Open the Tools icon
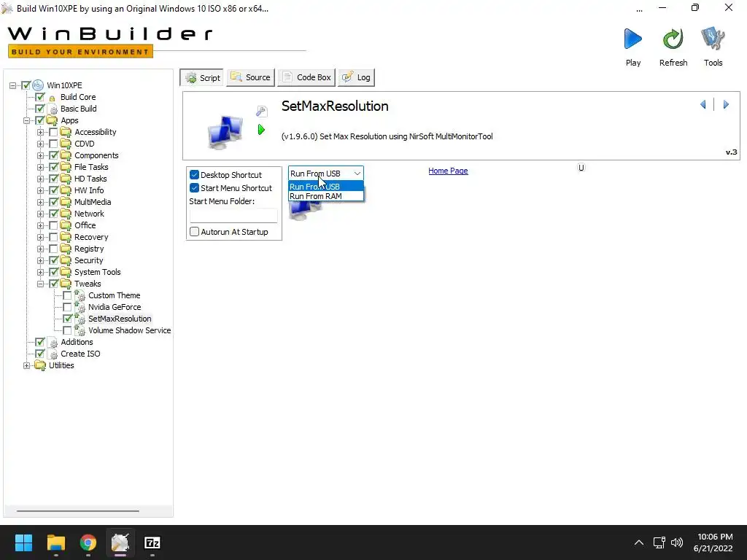This screenshot has width=747, height=560. (713, 39)
